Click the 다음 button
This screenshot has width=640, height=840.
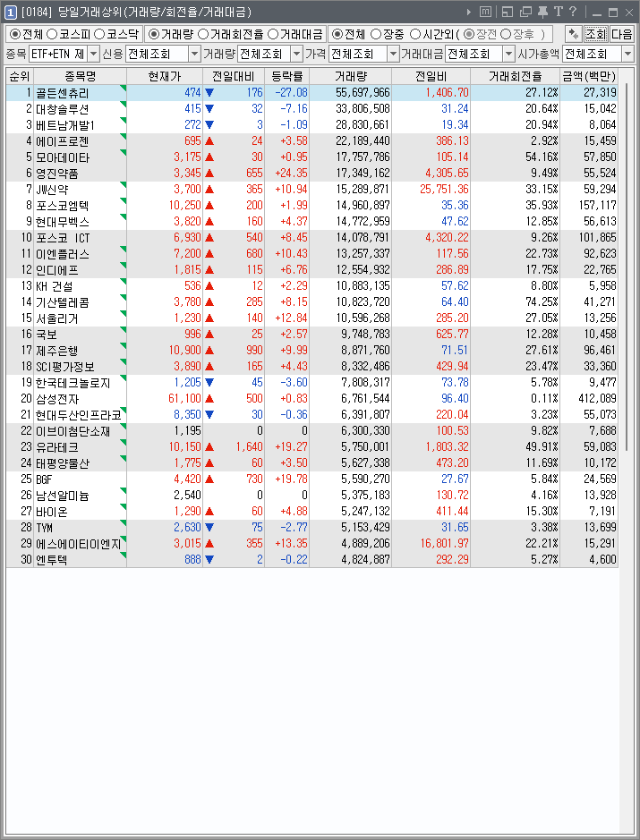tap(622, 34)
